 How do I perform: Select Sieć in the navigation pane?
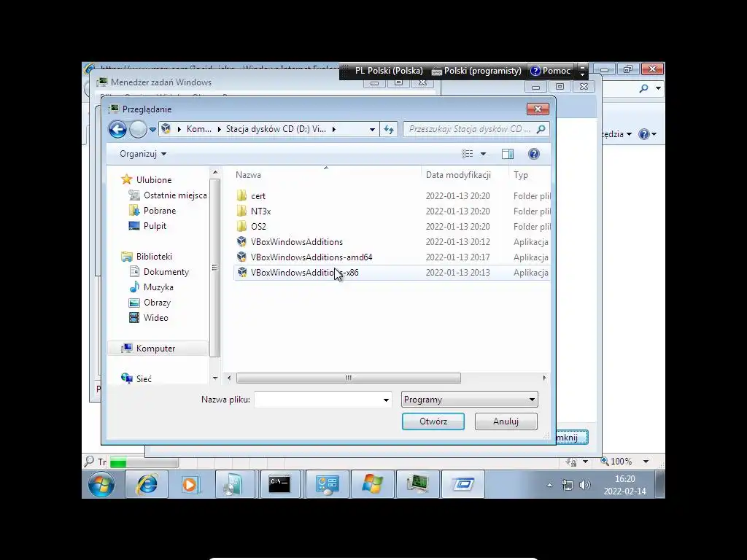click(144, 379)
